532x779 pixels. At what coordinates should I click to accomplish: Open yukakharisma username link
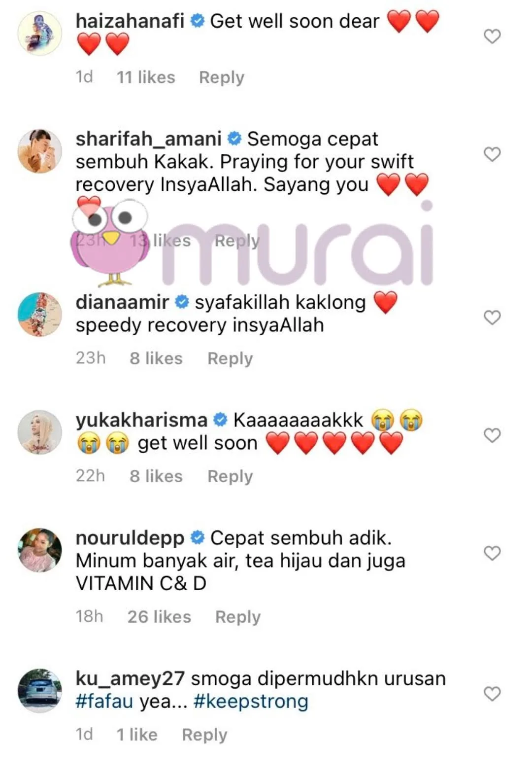pyautogui.click(x=141, y=420)
